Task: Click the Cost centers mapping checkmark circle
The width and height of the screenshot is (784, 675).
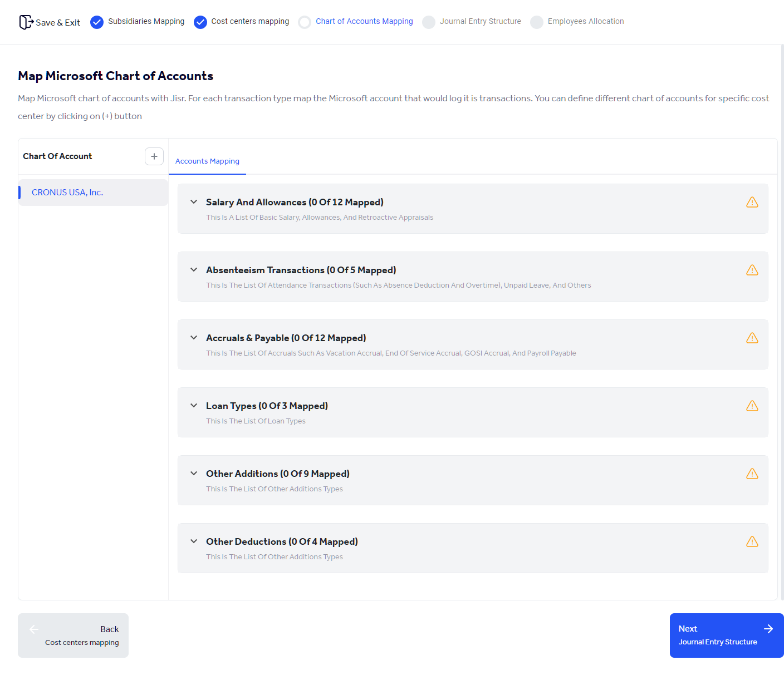Action: click(200, 22)
